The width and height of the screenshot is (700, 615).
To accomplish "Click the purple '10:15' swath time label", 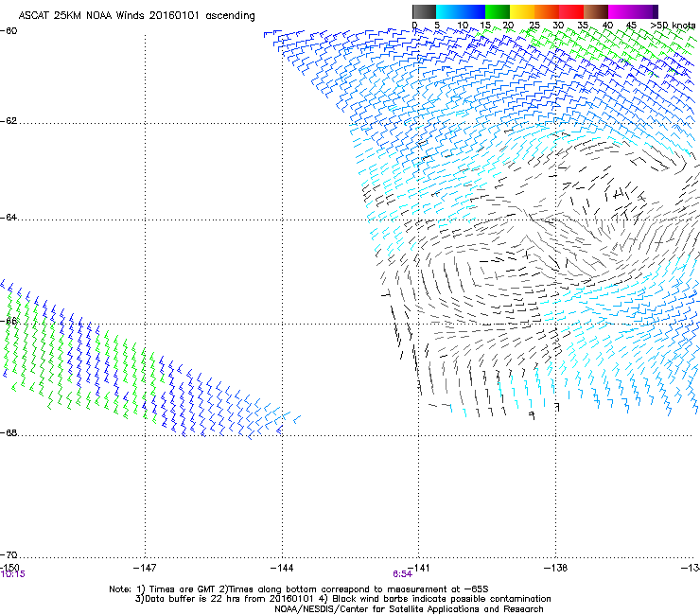I will point(13,574).
